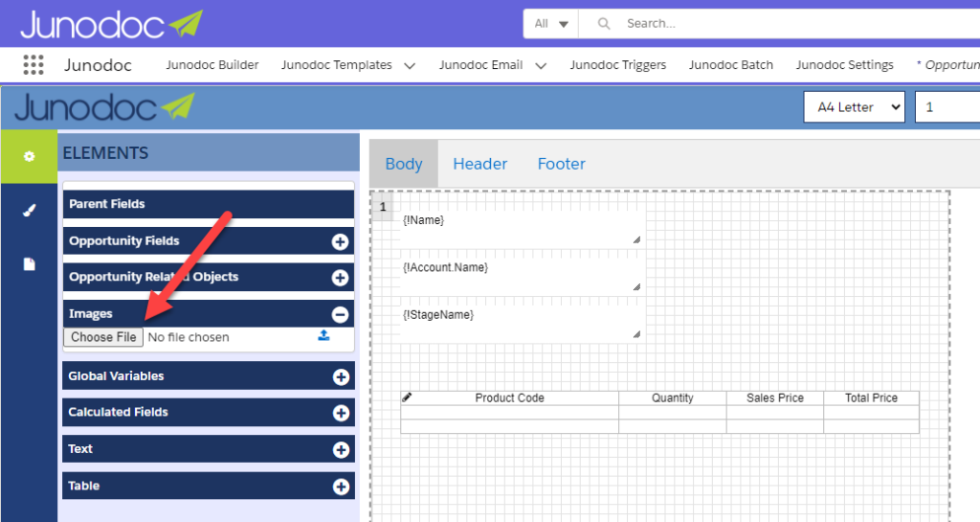Open Junodoc Email nav tab
Image resolution: width=980 pixels, height=522 pixels.
click(x=480, y=65)
